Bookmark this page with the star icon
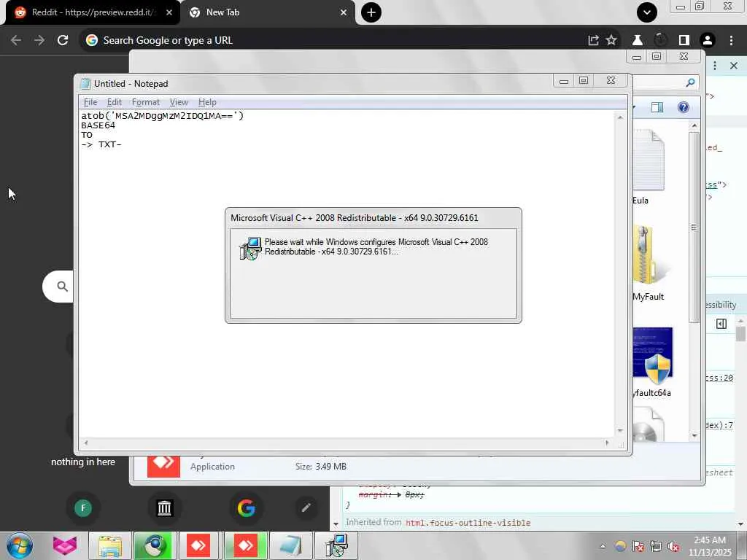 (611, 41)
